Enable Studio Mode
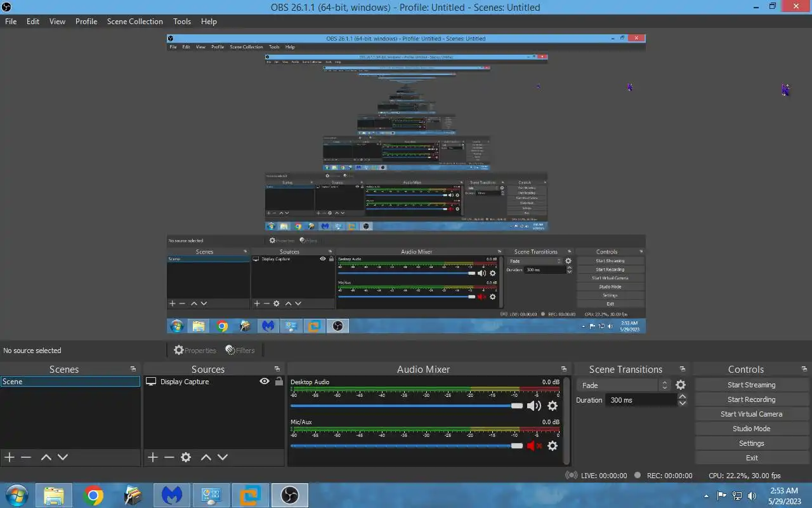This screenshot has width=812, height=508. tap(751, 429)
